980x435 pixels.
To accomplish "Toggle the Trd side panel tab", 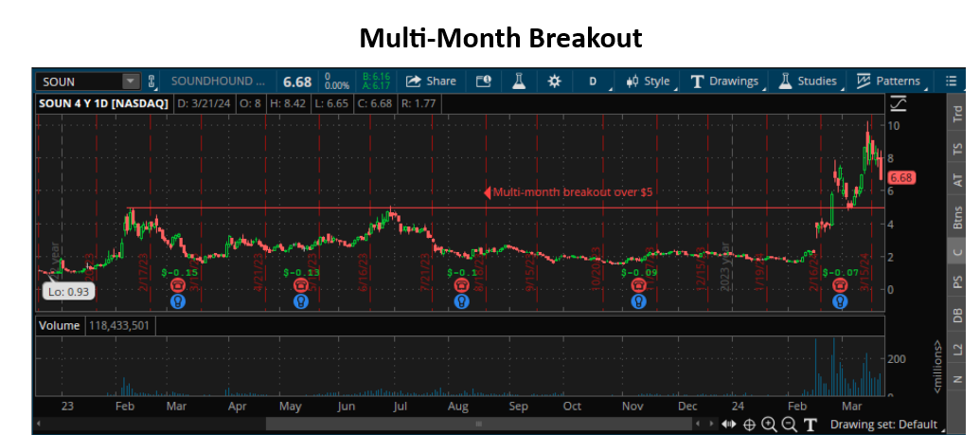I will pos(957,116).
